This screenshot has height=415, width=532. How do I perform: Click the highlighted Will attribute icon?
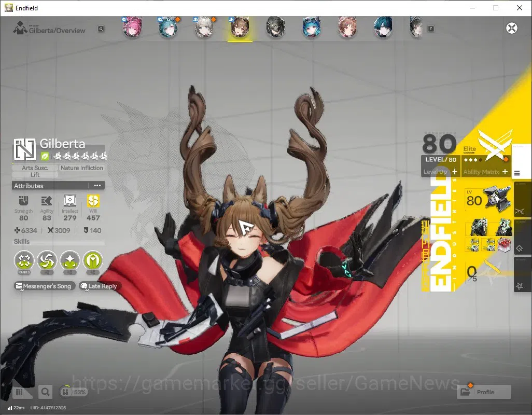tap(93, 201)
